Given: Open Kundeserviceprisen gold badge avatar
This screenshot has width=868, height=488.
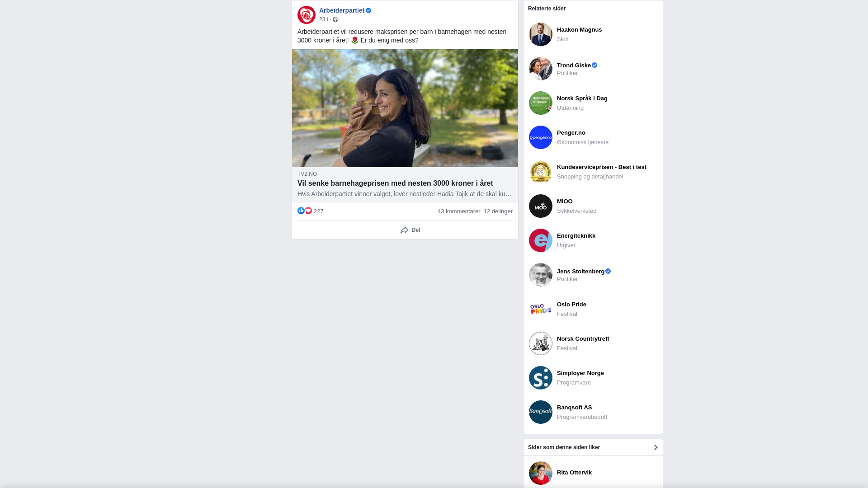Looking at the screenshot, I should (x=541, y=172).
